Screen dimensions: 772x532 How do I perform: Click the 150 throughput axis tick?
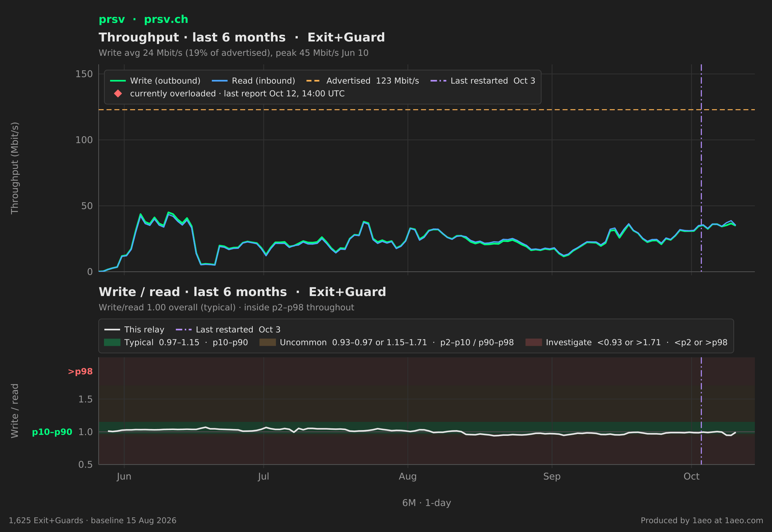[84, 74]
